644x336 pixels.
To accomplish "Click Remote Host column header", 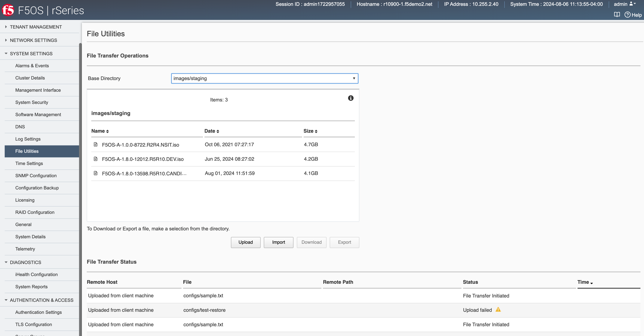I will click(102, 282).
